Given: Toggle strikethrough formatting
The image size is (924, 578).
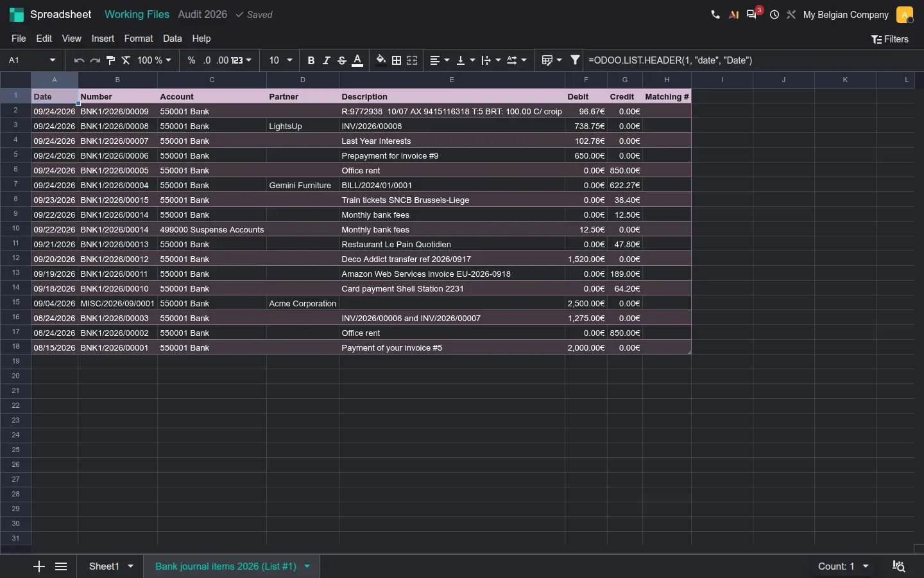Looking at the screenshot, I should tap(342, 60).
